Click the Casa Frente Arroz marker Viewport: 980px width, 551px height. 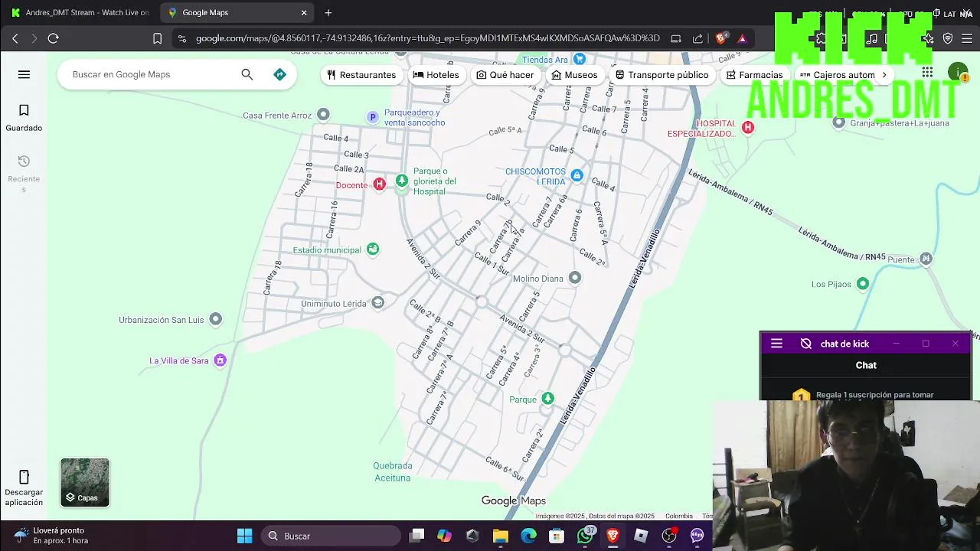pyautogui.click(x=323, y=115)
